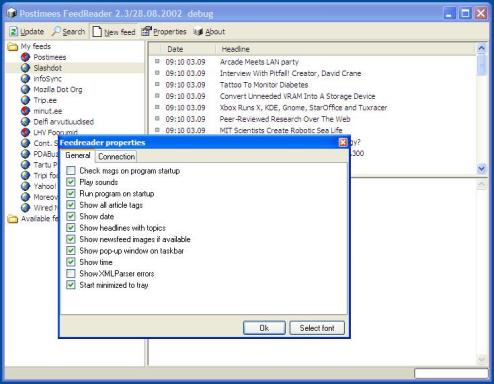Image resolution: width=494 pixels, height=384 pixels.
Task: Click the About toolbar icon
Action: [198, 32]
